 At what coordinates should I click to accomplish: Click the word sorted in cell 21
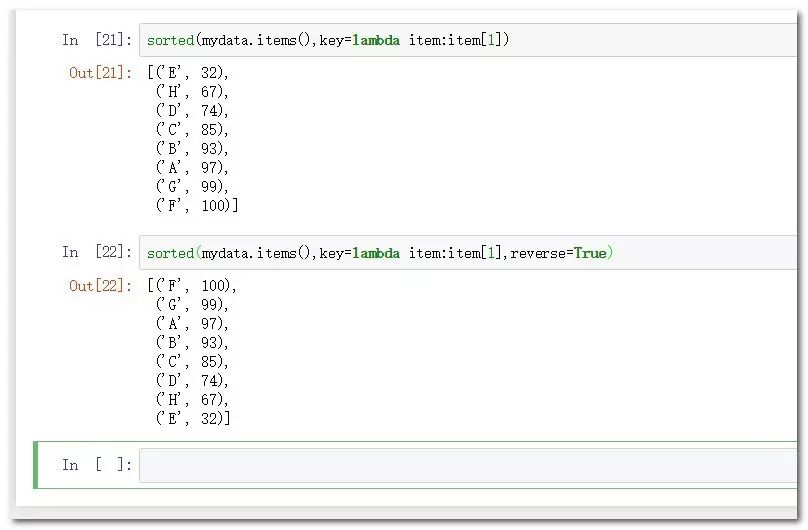coord(171,40)
